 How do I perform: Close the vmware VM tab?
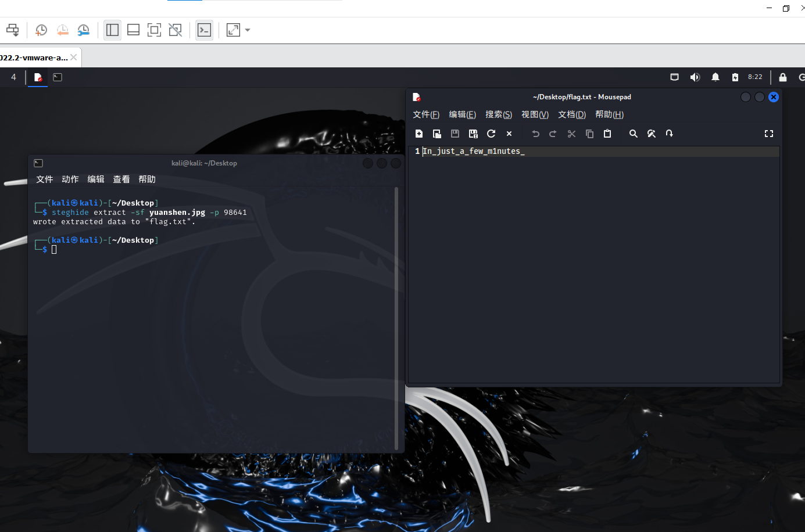(x=74, y=57)
